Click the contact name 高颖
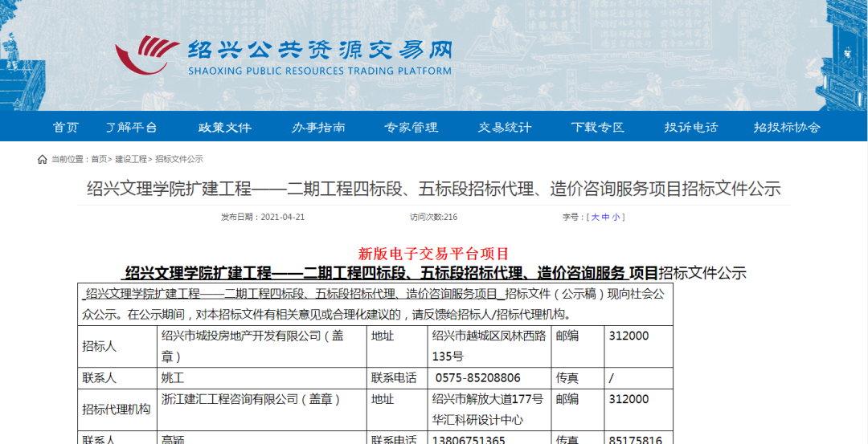868x444 pixels. point(172,441)
